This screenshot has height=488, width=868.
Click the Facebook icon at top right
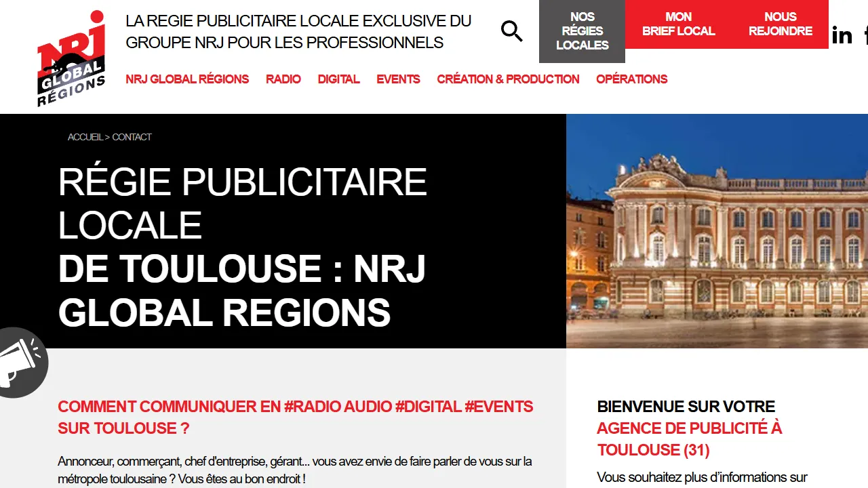click(x=865, y=35)
